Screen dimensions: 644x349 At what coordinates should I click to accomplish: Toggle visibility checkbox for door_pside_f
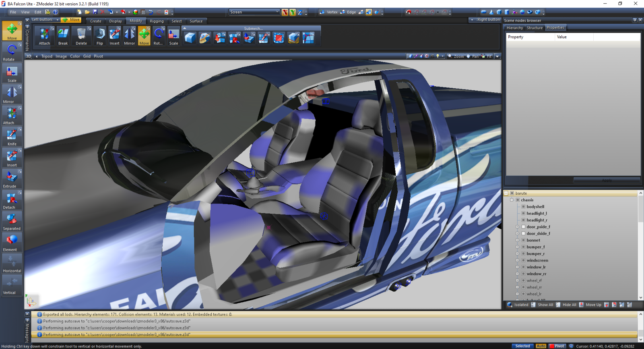point(523,227)
